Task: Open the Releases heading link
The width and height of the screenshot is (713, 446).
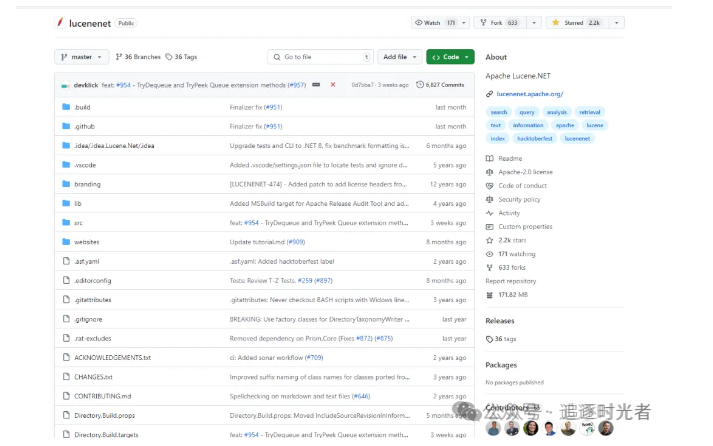Action: click(x=500, y=321)
